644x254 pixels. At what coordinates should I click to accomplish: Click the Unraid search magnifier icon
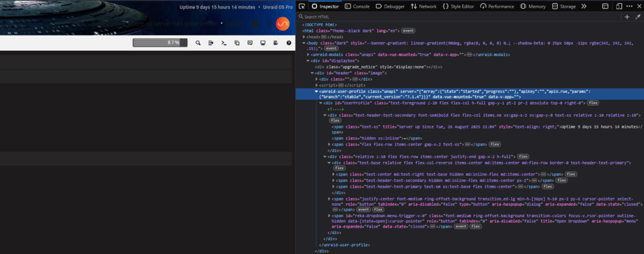tap(198, 43)
